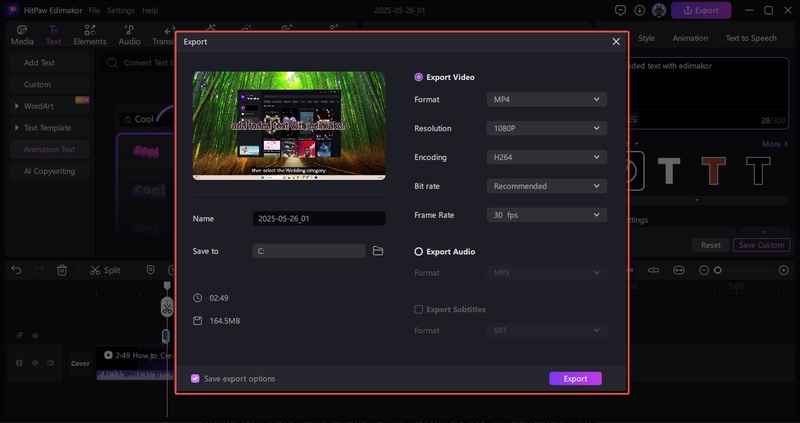
Task: Open the Frame Rate 30 fps dropdown
Action: tap(547, 215)
